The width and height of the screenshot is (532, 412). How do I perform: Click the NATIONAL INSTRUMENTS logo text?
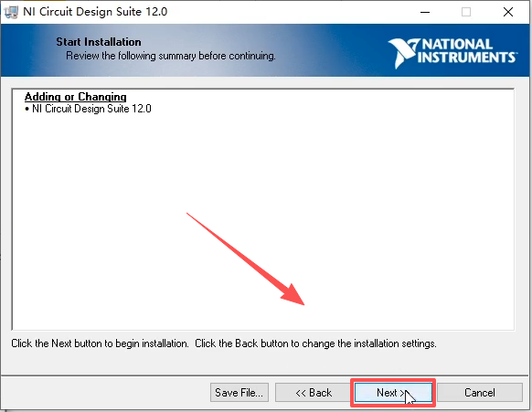[x=466, y=50]
